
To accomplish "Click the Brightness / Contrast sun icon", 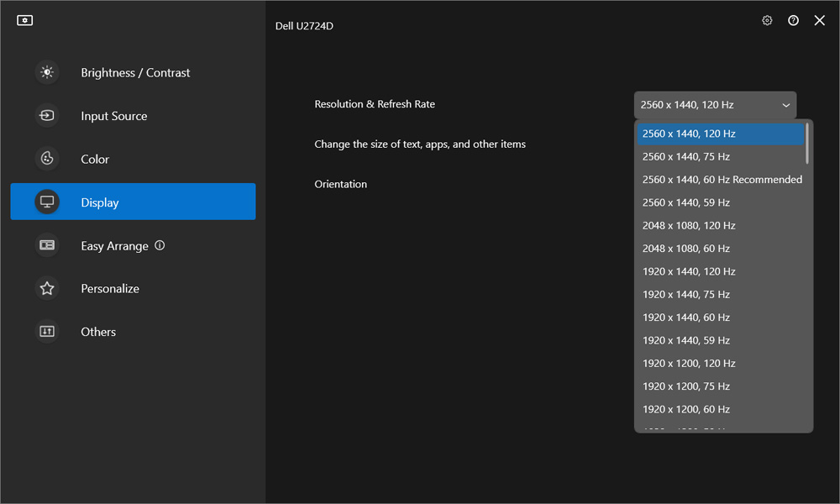I will [x=47, y=72].
